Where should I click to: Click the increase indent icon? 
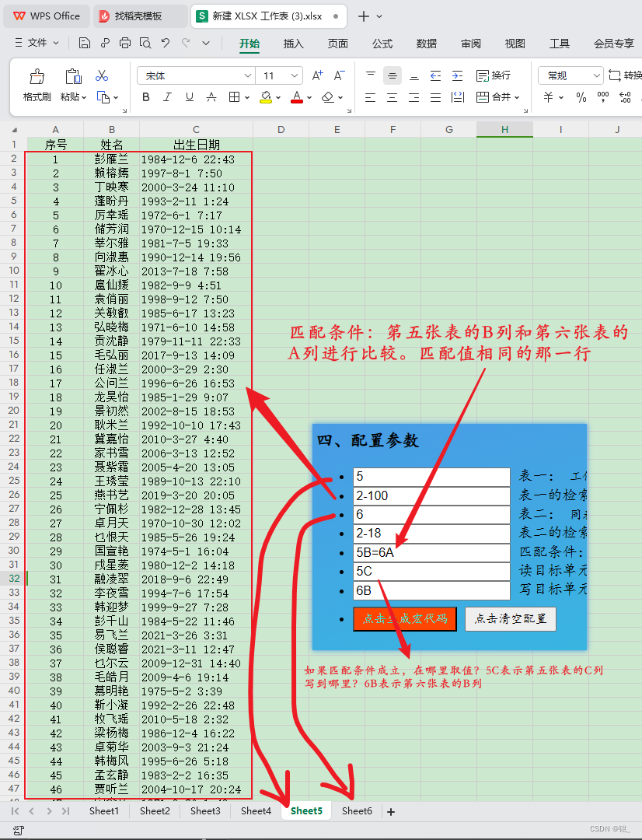coord(457,76)
